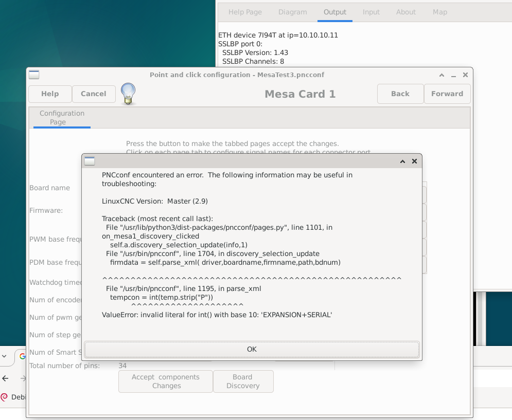The height and width of the screenshot is (420, 512).
Task: Click the 'SSLBP Channels: 8' line
Action: 253,61
